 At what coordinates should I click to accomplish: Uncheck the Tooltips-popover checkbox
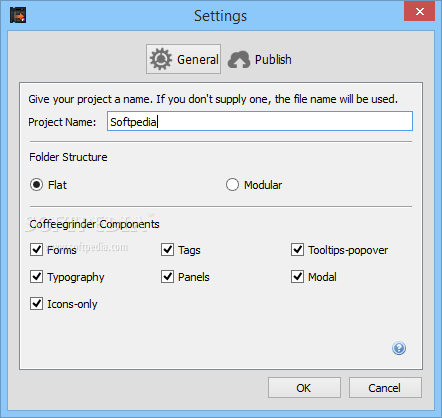pyautogui.click(x=297, y=249)
